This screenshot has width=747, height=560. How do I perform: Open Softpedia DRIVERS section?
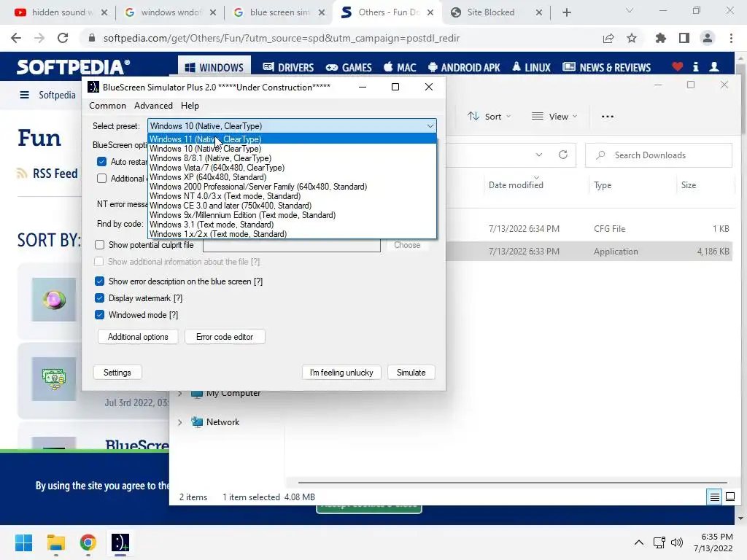point(288,68)
